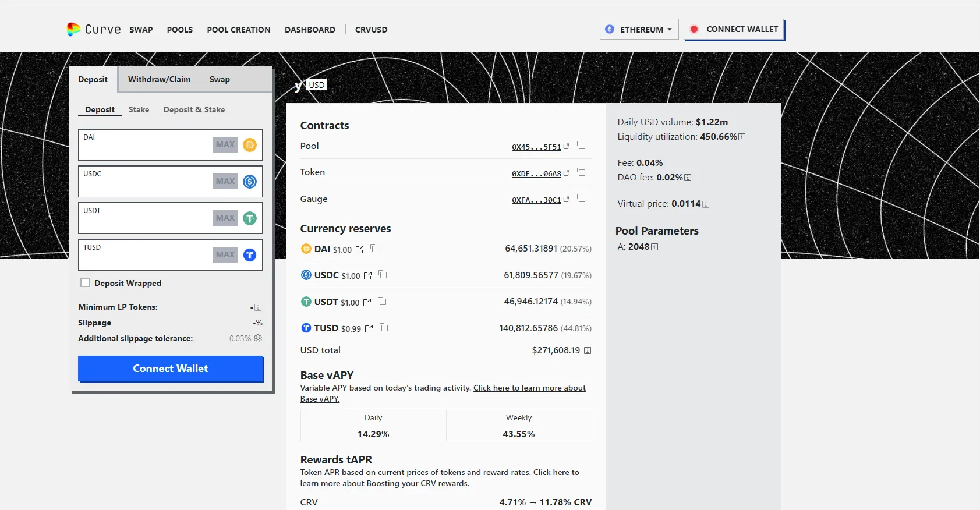Select the Deposit sub-tab

click(100, 109)
